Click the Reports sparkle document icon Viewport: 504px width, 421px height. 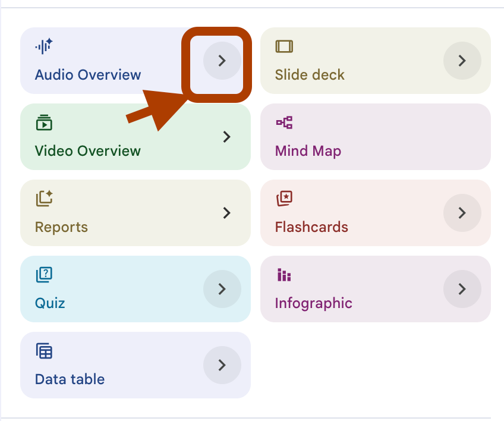coord(44,199)
